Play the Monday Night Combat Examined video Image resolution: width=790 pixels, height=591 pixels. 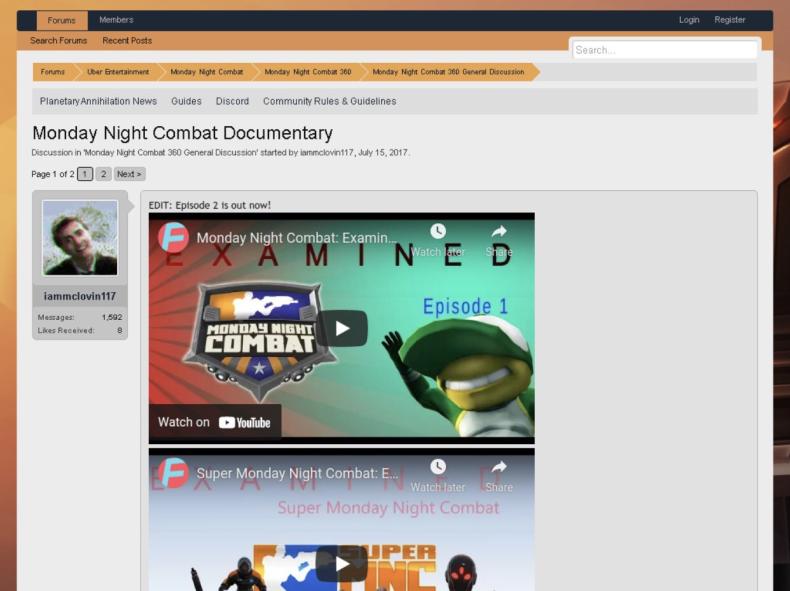click(342, 329)
